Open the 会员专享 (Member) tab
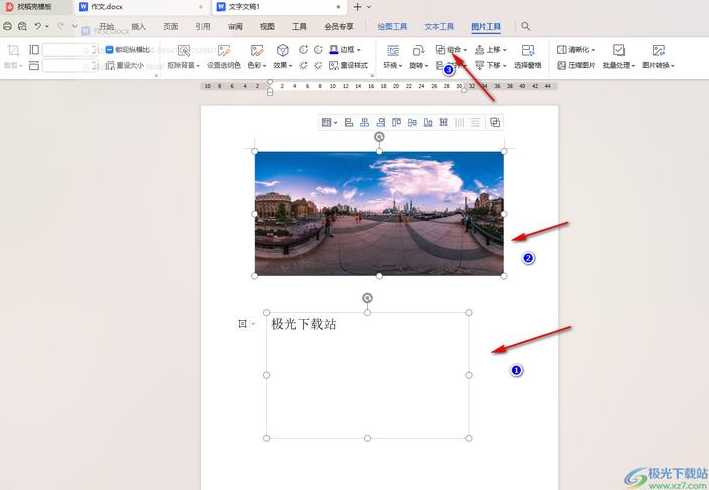Viewport: 709px width, 490px height. click(339, 27)
